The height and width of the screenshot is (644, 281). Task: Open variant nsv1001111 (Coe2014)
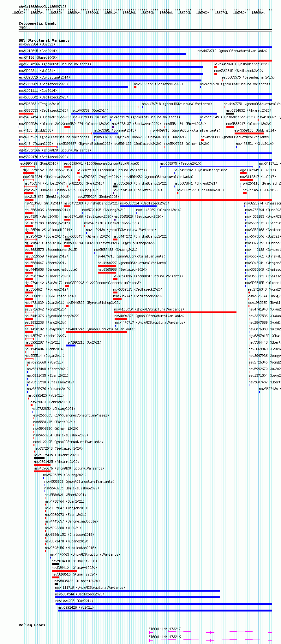(38, 91)
